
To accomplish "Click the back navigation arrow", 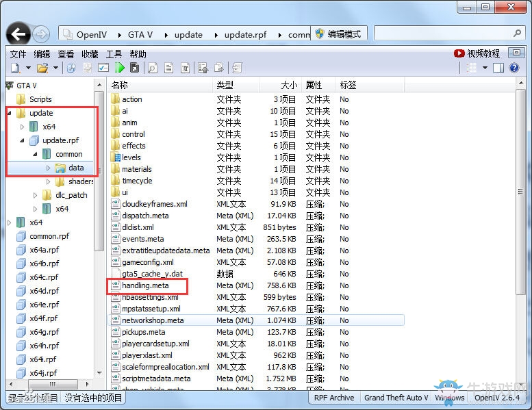I will (x=18, y=34).
